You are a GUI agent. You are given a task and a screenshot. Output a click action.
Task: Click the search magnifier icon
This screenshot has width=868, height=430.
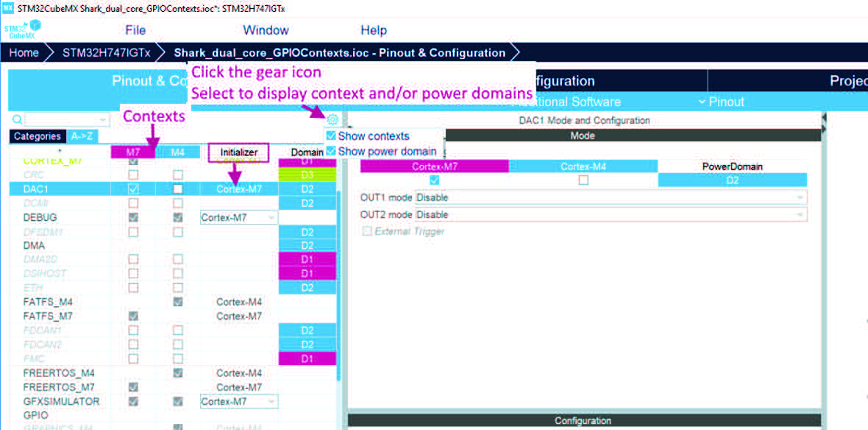tap(17, 119)
